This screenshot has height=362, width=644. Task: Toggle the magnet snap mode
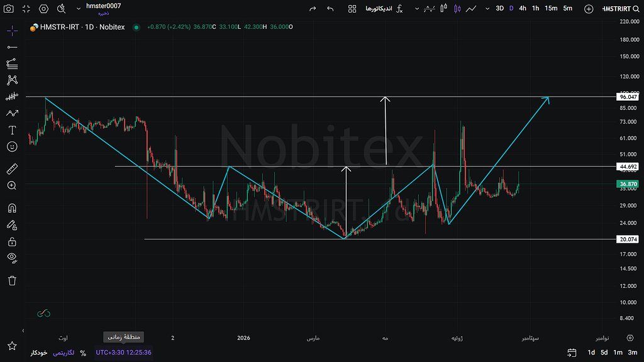click(13, 208)
